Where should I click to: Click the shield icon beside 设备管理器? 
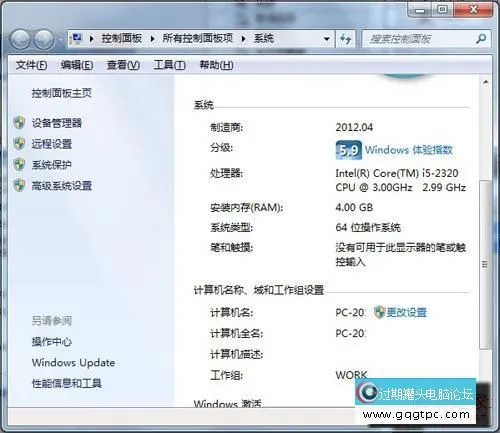tap(20, 123)
